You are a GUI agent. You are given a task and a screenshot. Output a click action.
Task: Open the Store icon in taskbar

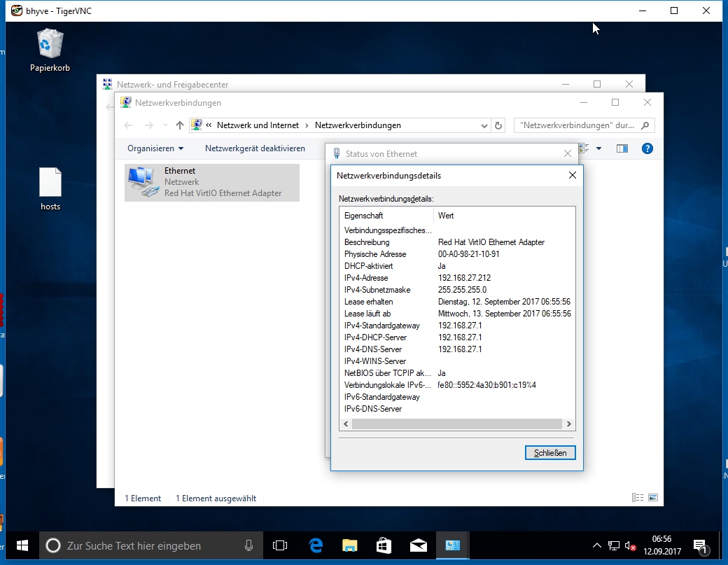pyautogui.click(x=384, y=545)
